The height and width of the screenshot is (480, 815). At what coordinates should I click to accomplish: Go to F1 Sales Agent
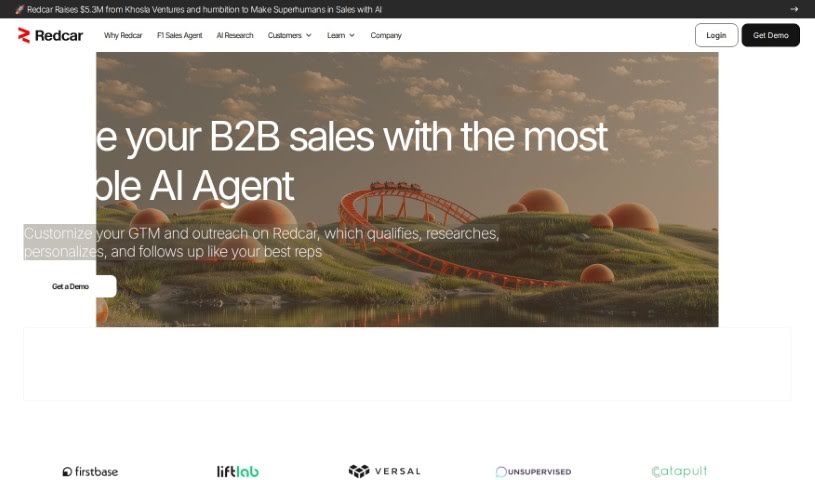[179, 35]
